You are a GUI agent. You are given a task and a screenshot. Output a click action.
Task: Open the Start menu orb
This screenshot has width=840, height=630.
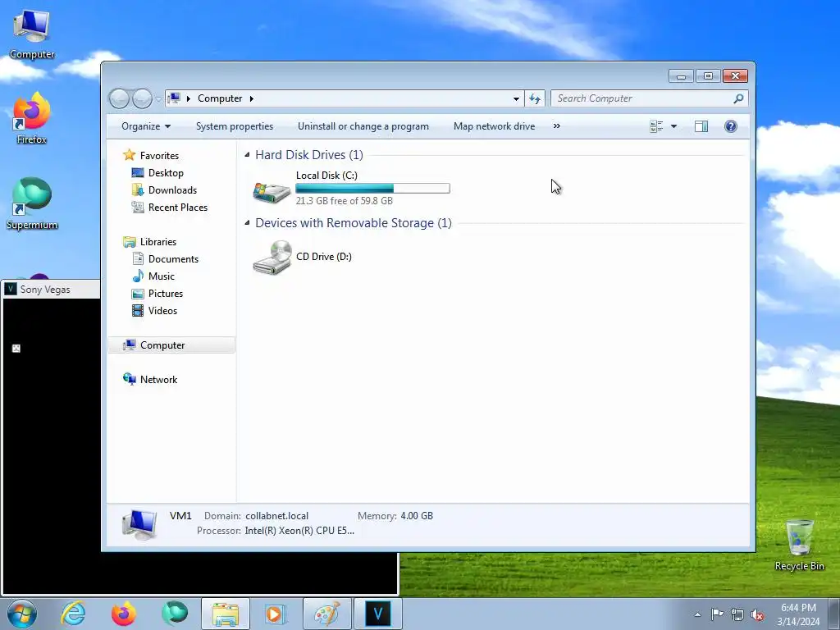tap(22, 614)
